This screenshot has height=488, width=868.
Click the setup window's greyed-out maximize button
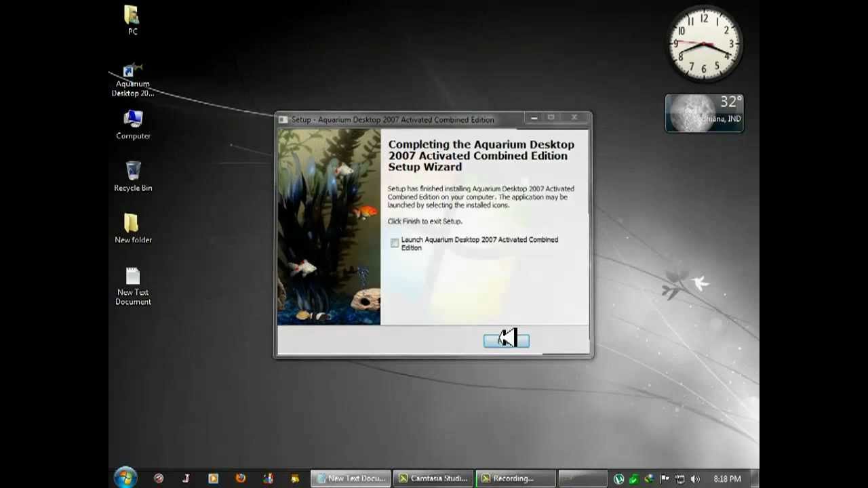point(551,118)
